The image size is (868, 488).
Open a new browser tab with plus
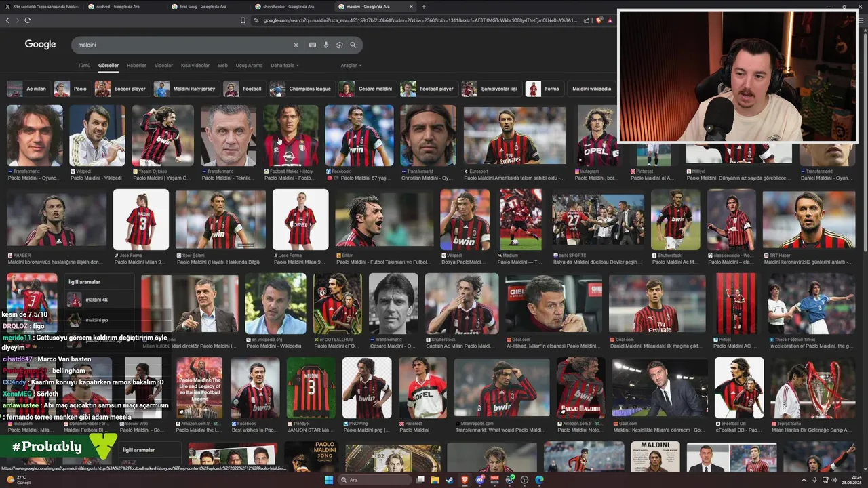pyautogui.click(x=424, y=7)
